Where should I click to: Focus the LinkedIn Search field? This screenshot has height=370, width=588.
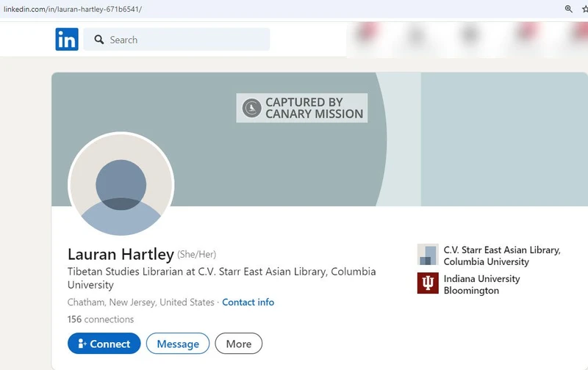tap(176, 40)
